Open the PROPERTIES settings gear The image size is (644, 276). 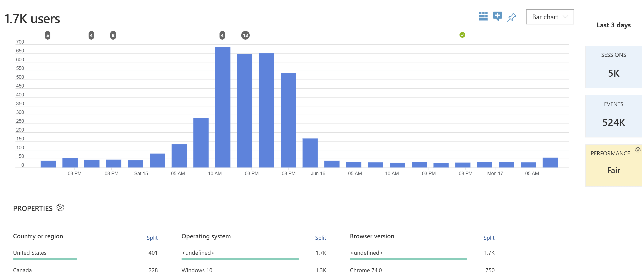pyautogui.click(x=60, y=207)
